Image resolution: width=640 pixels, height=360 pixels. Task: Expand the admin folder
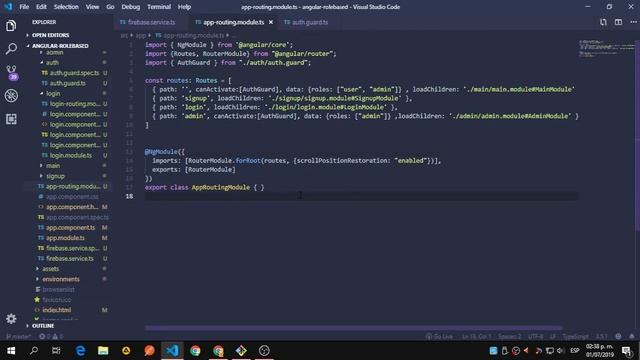point(54,52)
